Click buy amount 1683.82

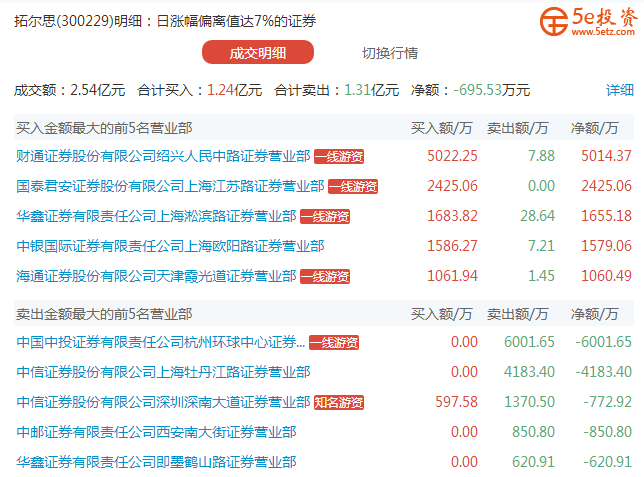tap(452, 216)
